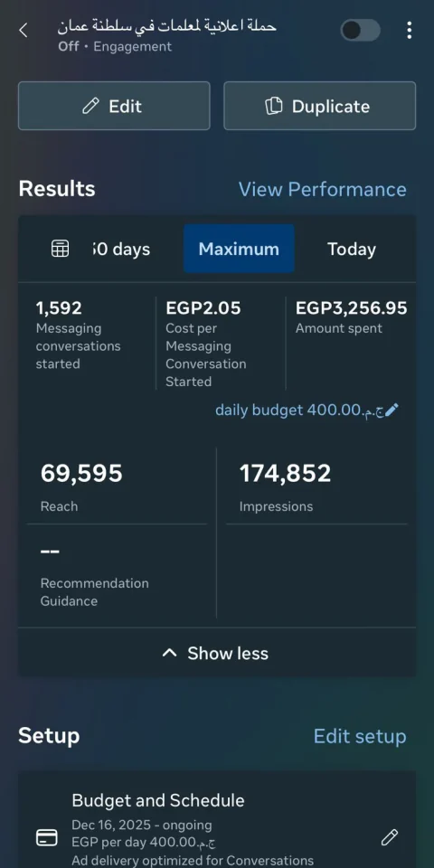Switch to the Today tab
The width and height of the screenshot is (434, 868).
pyautogui.click(x=352, y=250)
